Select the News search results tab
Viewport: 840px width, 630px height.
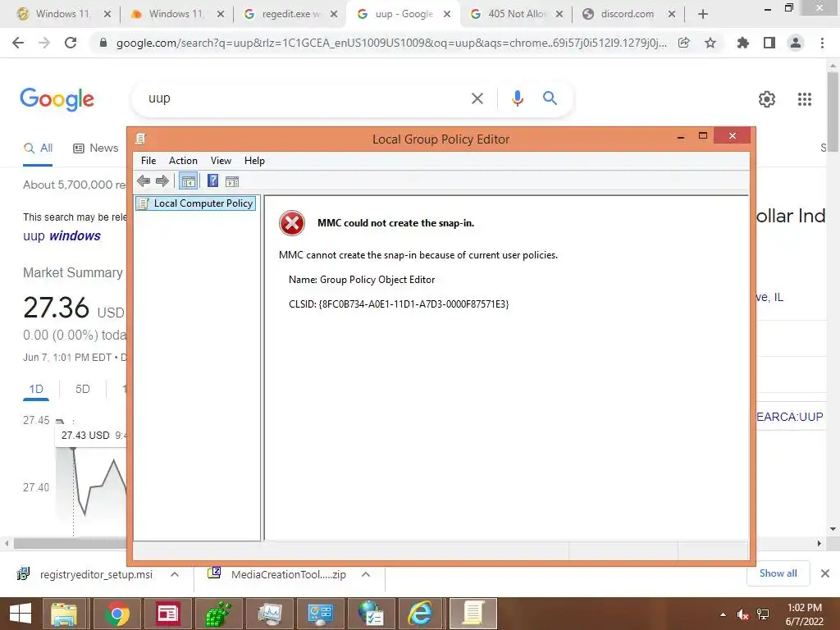[x=95, y=148]
